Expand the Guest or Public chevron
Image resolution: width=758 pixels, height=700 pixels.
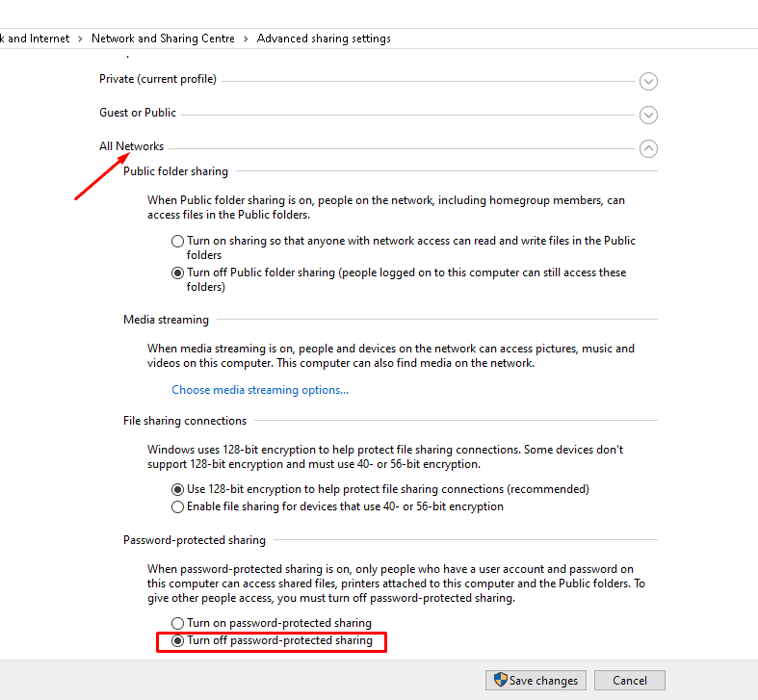(648, 116)
